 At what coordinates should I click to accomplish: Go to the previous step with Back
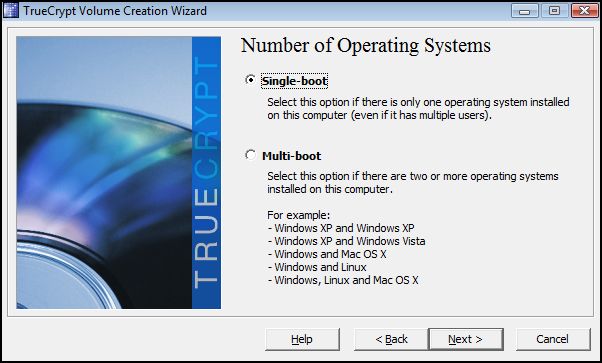coord(391,339)
